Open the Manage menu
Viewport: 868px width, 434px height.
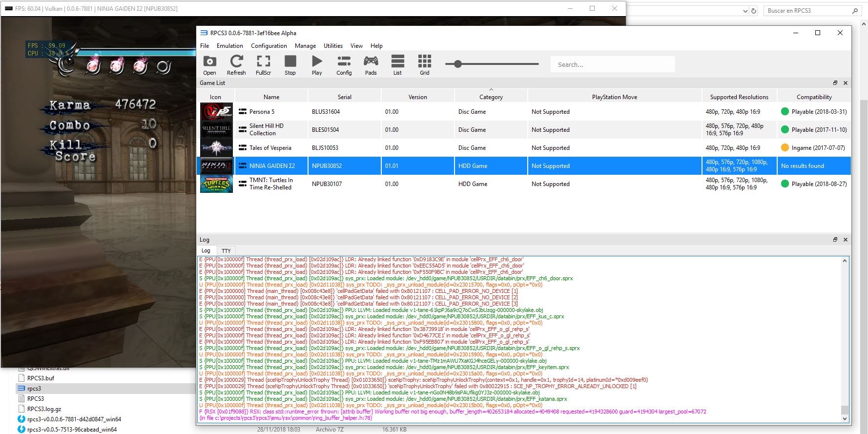pos(306,46)
